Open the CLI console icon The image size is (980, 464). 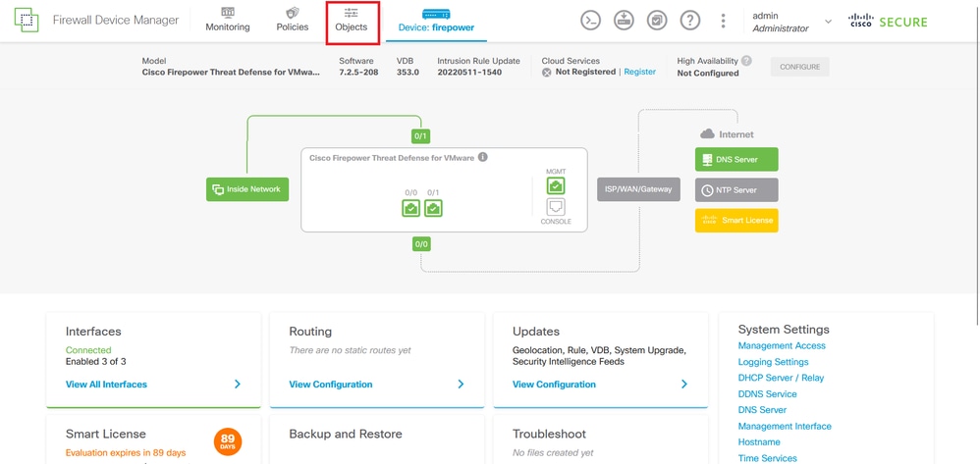point(590,20)
